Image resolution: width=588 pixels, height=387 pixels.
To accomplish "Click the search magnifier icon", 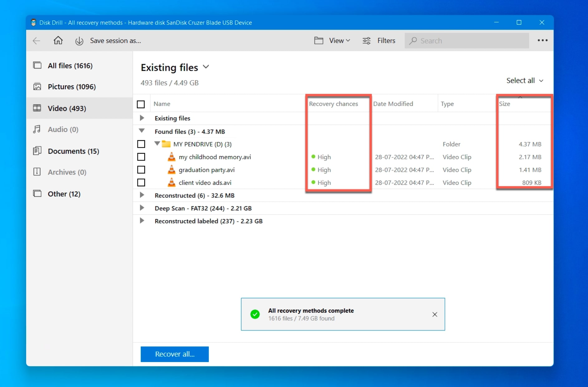I will coord(413,41).
